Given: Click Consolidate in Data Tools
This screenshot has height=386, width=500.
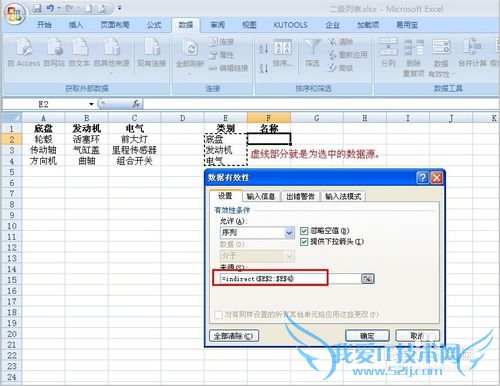Looking at the screenshot, I should coord(472,52).
